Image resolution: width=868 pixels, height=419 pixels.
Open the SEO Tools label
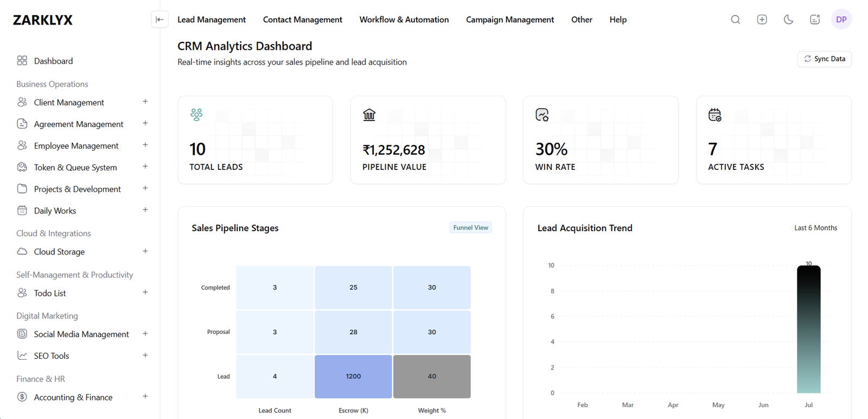[x=52, y=356]
